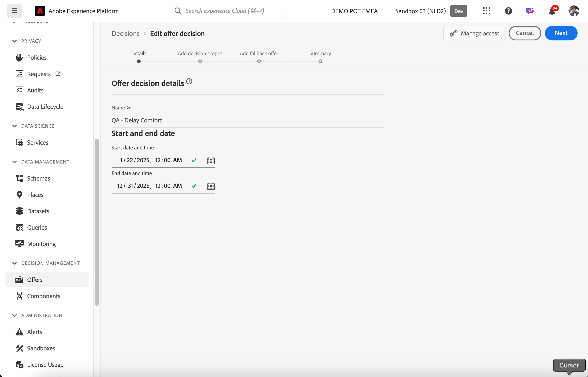Open Schemas in the sidebar

47,179
